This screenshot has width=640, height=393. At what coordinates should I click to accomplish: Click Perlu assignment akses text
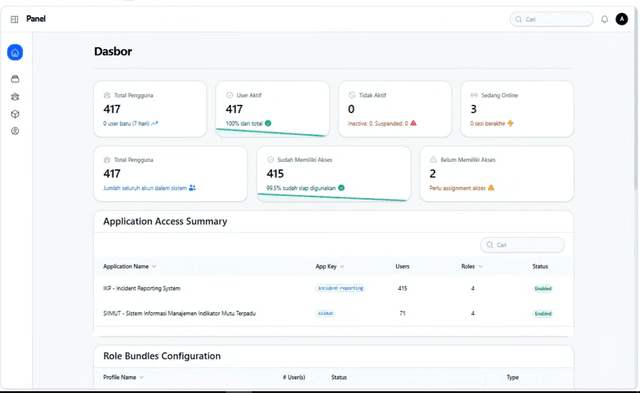pyautogui.click(x=458, y=188)
